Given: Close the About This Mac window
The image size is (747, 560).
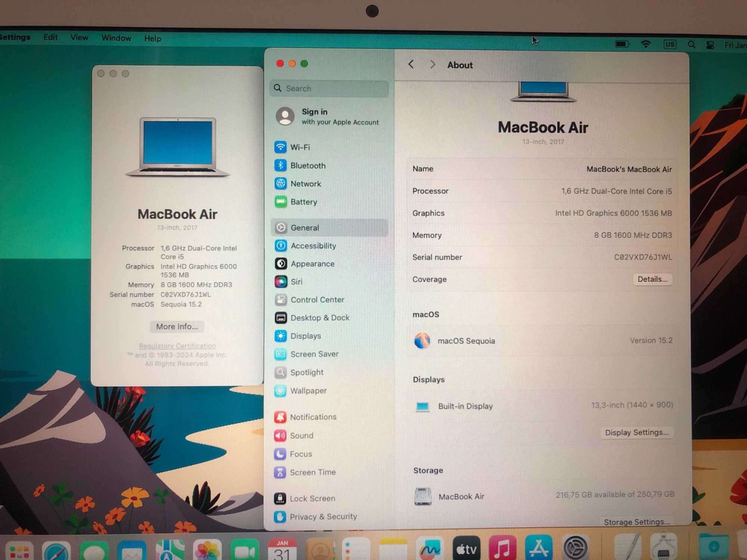Looking at the screenshot, I should pos(101,74).
